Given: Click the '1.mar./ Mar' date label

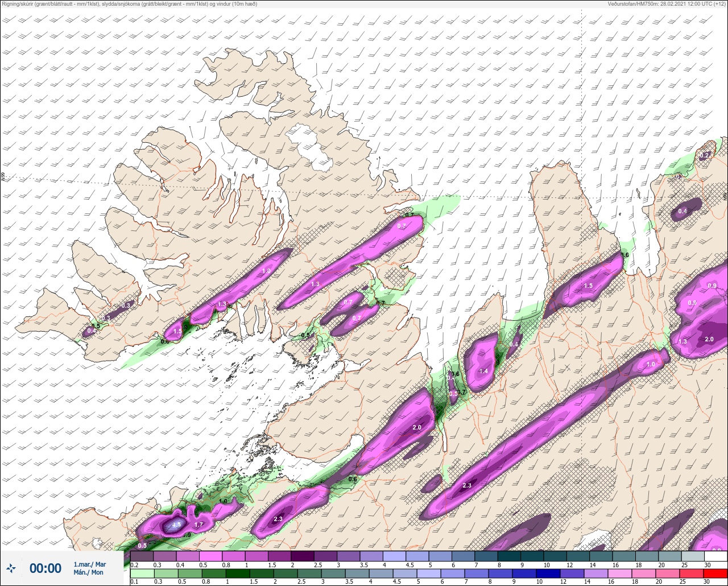Looking at the screenshot, I should point(90,564).
